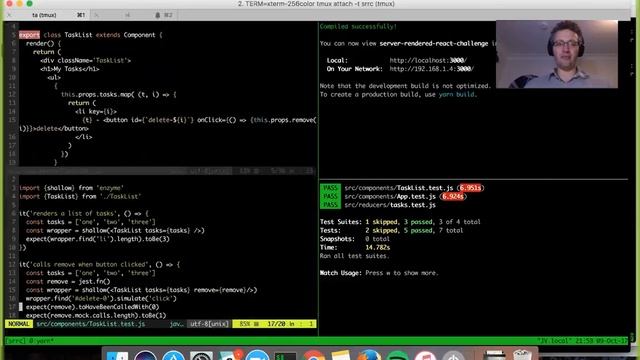
Task: Click the "it('renders a list of tasks'" line
Action: [x=84, y=213]
